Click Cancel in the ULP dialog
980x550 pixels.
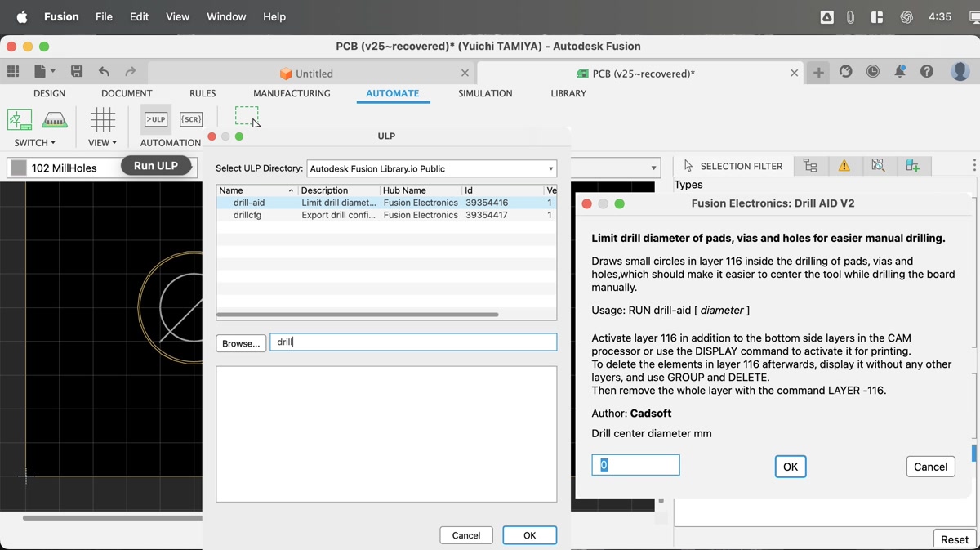pos(466,535)
